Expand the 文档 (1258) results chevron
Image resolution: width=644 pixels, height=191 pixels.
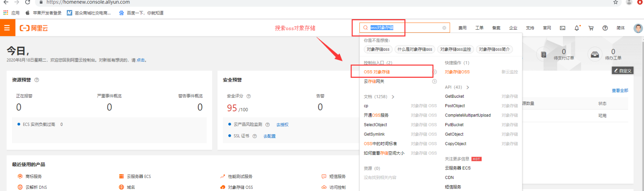393,97
